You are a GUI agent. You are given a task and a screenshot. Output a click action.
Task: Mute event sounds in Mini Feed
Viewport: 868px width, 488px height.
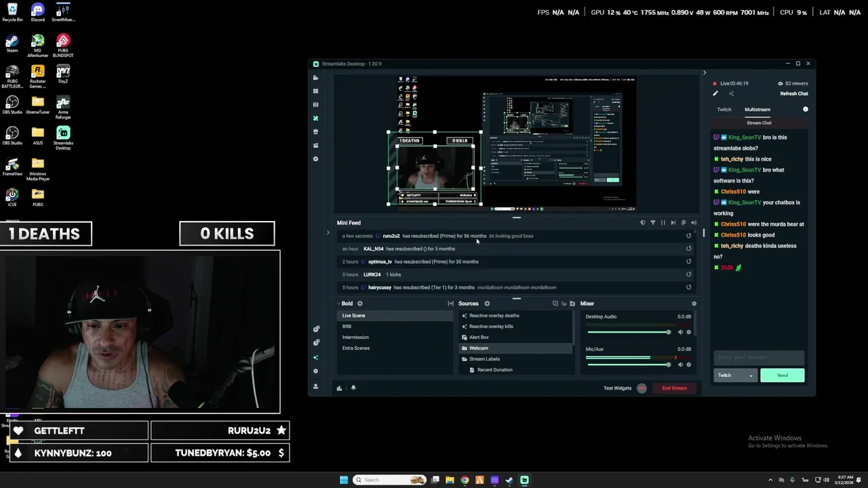coord(693,222)
